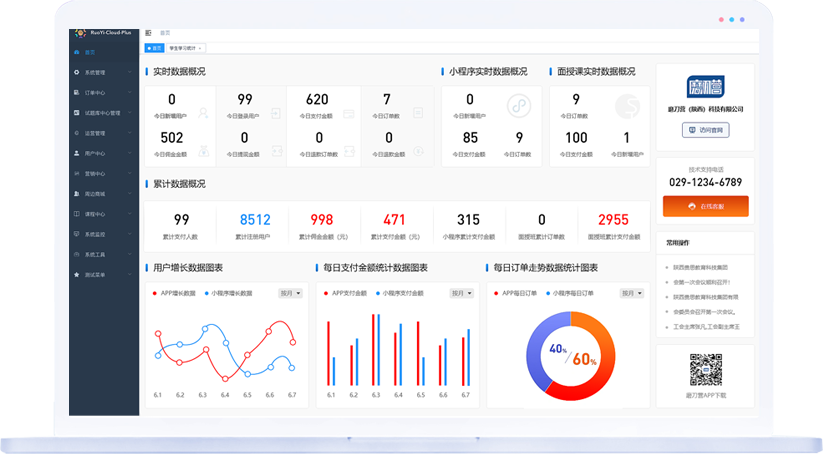
Task: Click the 测试菜单 star icon in sidebar
Action: pos(77,274)
